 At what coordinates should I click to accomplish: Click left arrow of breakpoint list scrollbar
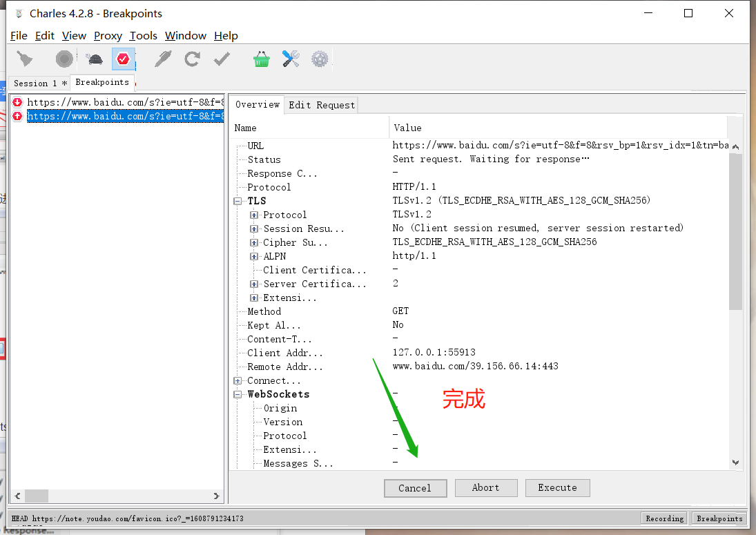coord(18,496)
